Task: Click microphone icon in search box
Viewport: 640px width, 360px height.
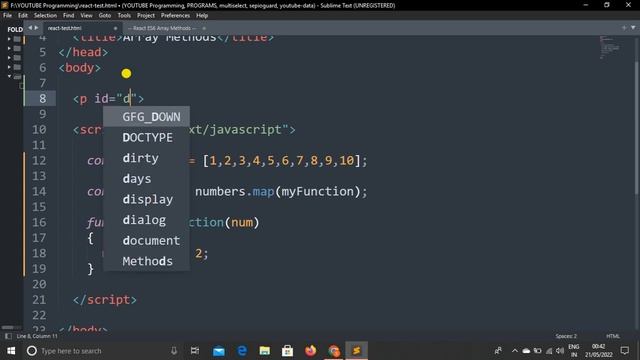Action: (174, 351)
